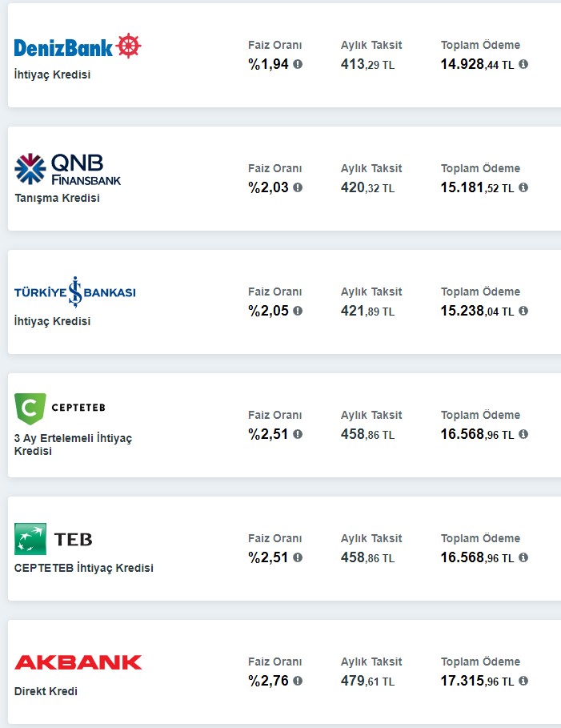This screenshot has height=728, width=561.
Task: Open İş Bankası's İhtiyaç Kredisi product name
Action: (52, 321)
